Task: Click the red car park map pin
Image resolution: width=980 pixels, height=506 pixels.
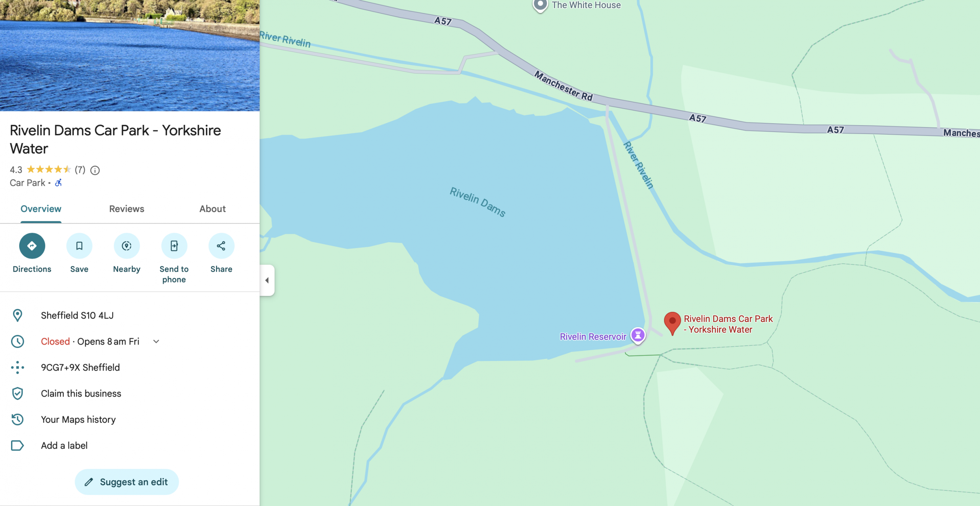Action: pyautogui.click(x=672, y=323)
